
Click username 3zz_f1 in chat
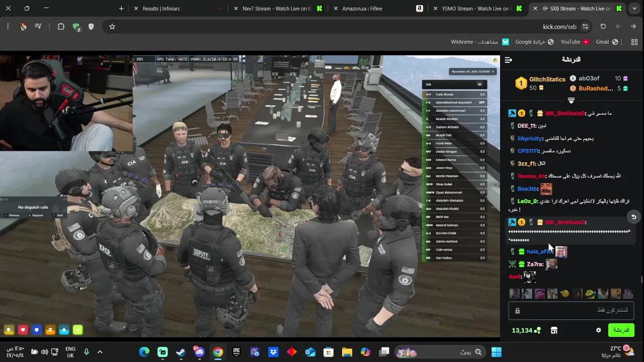526,163
